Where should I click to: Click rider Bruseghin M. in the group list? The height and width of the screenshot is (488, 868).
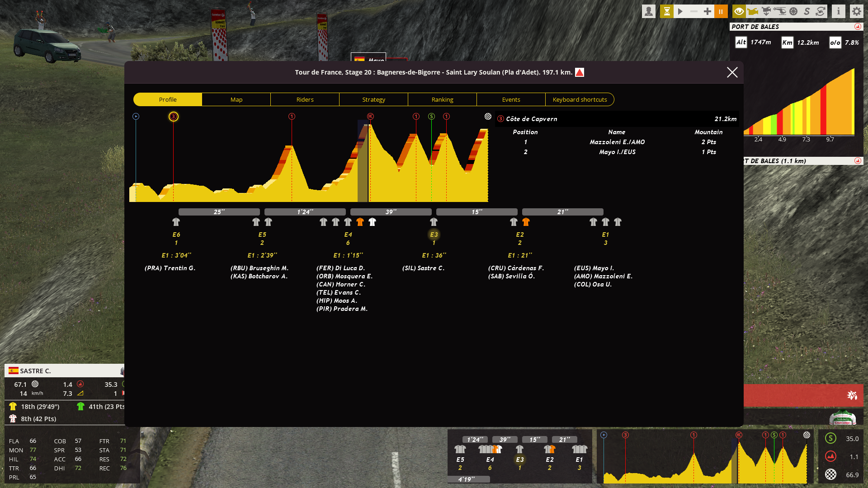coord(259,268)
